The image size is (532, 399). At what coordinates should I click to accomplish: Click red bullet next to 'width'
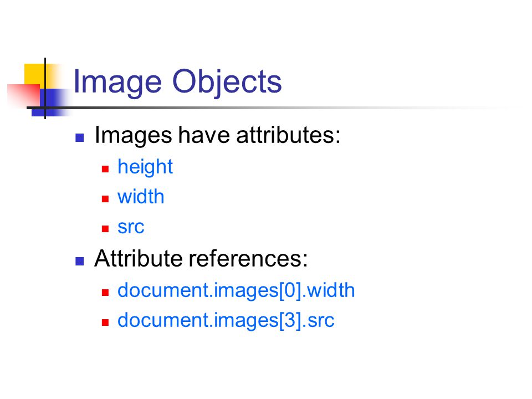(105, 199)
